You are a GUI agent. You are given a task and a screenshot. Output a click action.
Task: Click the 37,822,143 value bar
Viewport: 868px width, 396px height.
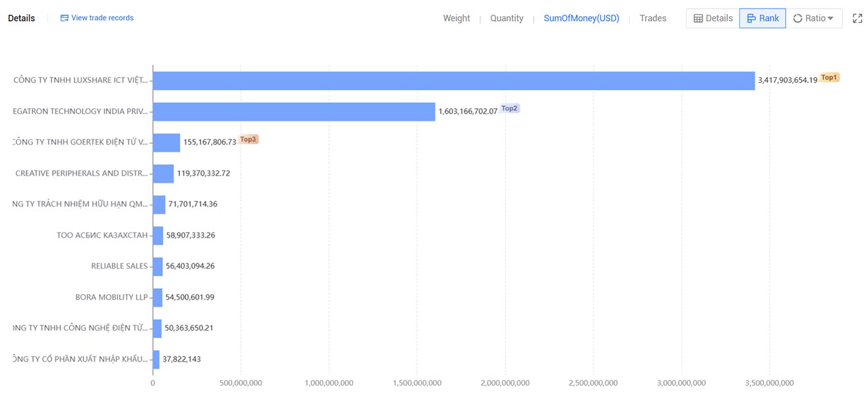[156, 360]
